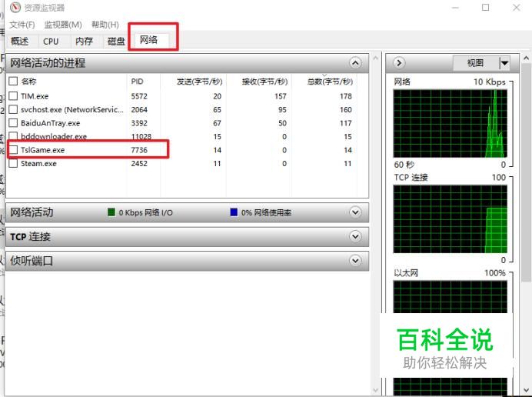Click the TCP 连接 graph
This screenshot has width=532, height=397.
pos(450,219)
